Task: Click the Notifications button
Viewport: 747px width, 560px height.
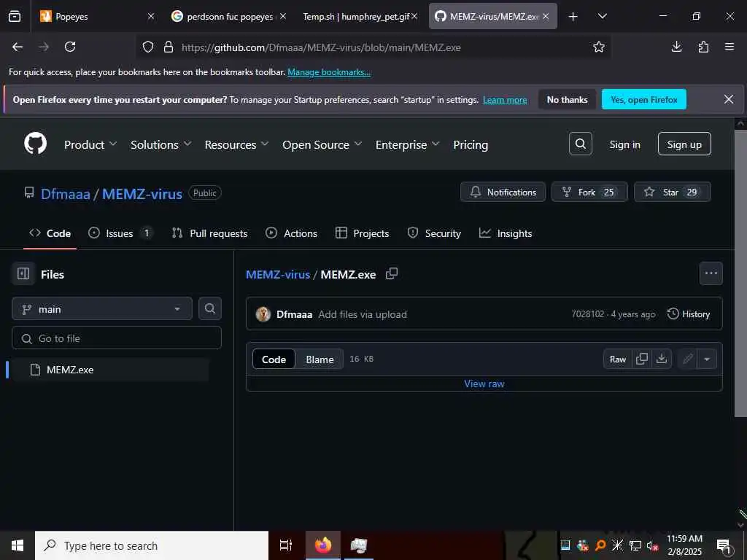Action: (x=503, y=192)
